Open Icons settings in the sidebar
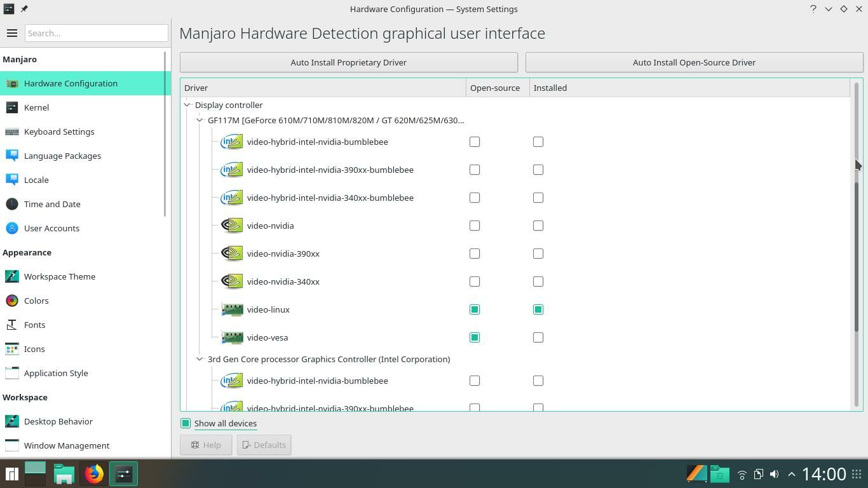This screenshot has width=868, height=488. 85,349
